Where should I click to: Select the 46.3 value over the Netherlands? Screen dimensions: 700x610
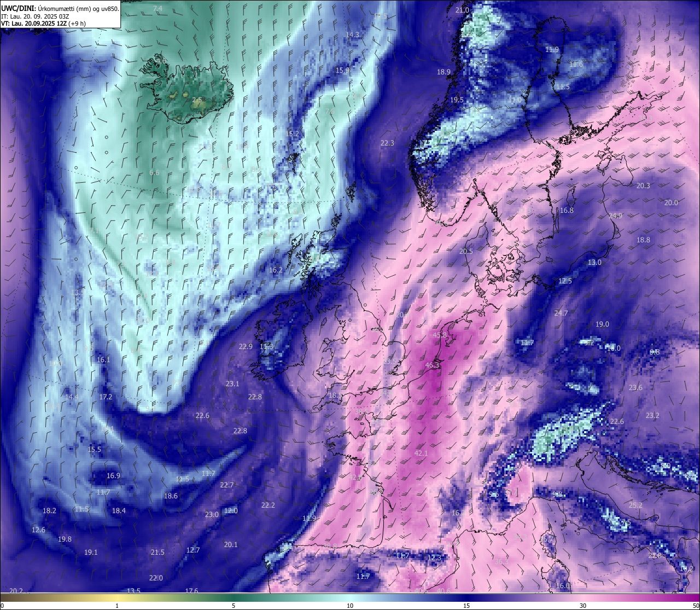[x=432, y=365]
